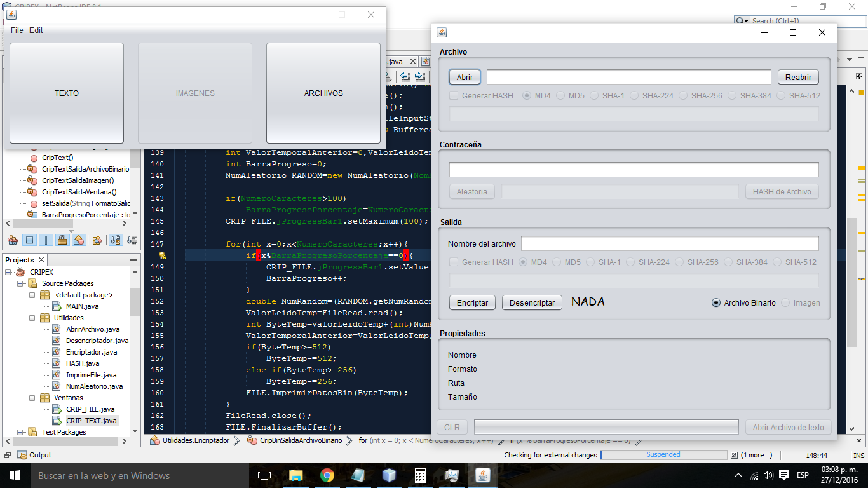This screenshot has width=868, height=488.
Task: Click the lightbulb hint on line 148
Action: coord(162,255)
